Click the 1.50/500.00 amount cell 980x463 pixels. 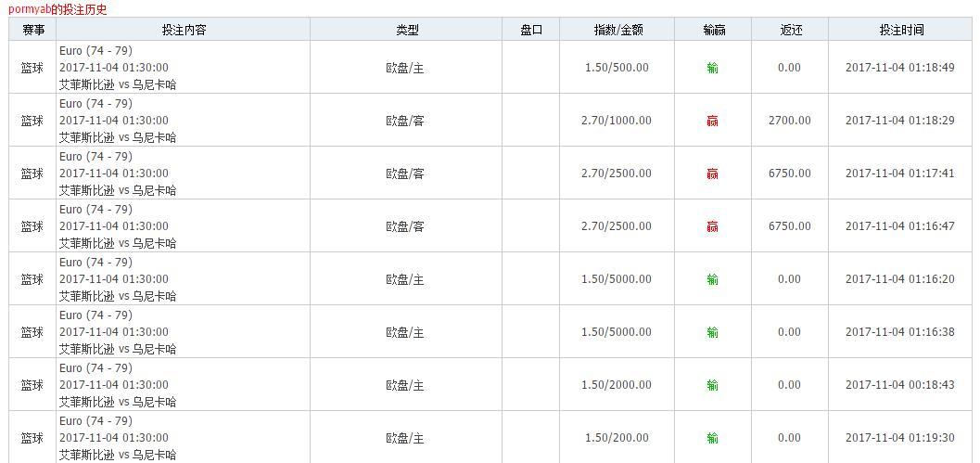(617, 68)
